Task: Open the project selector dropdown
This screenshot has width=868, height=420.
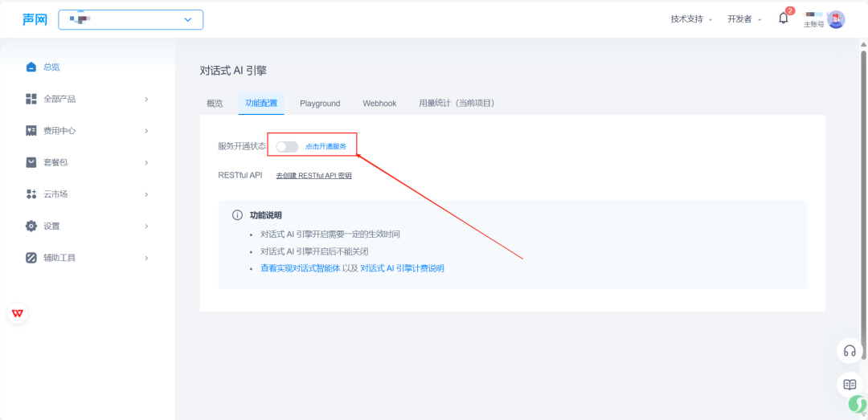Action: tap(131, 19)
